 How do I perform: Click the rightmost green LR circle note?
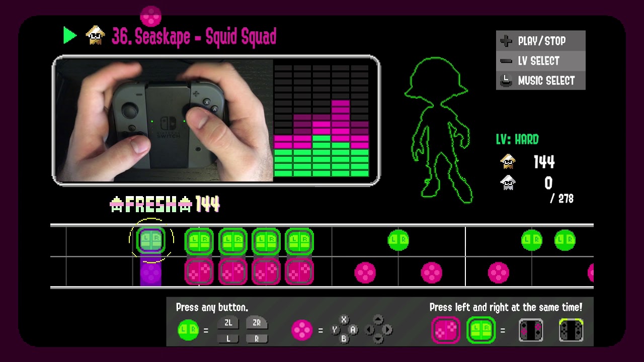[565, 240]
